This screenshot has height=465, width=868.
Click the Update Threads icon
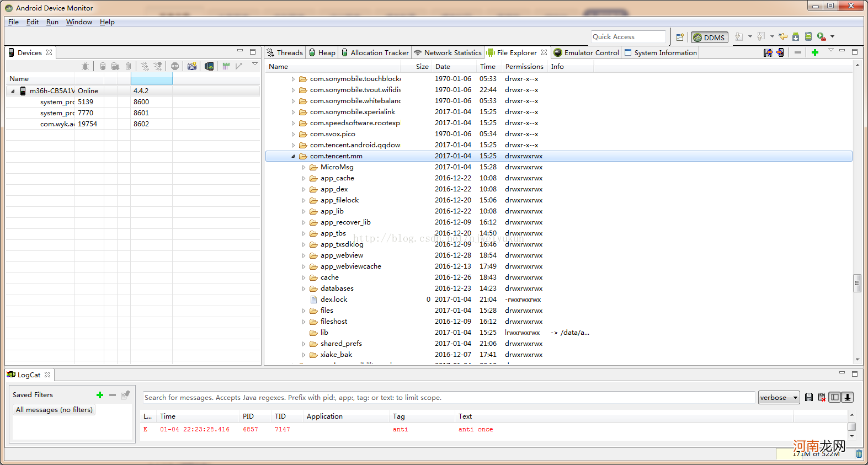click(x=145, y=66)
